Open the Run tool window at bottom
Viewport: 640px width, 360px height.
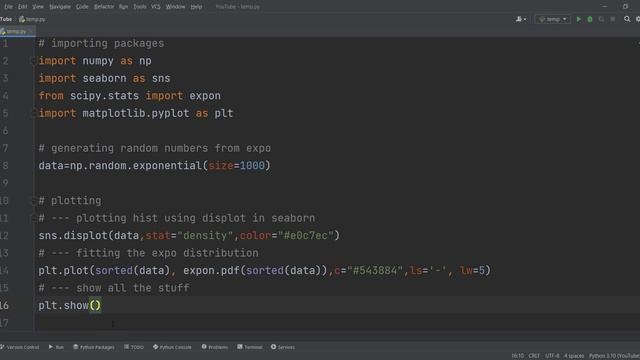[x=56, y=347]
